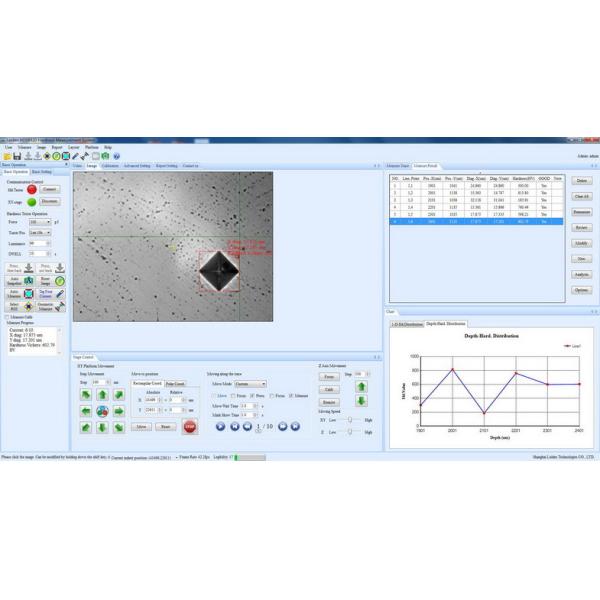Move stage diagonally down-left with green arrow

click(86, 427)
